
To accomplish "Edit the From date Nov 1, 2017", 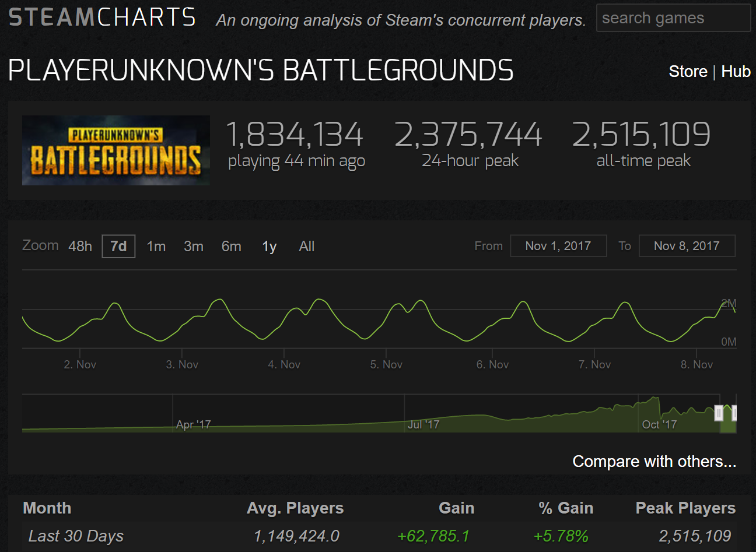I will point(558,246).
